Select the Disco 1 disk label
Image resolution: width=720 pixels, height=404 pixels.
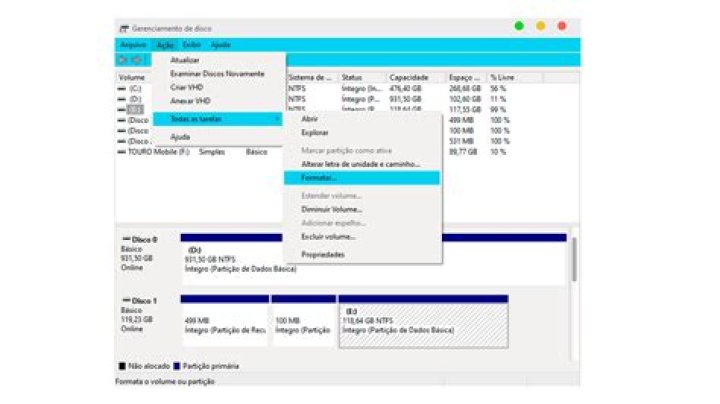click(144, 301)
